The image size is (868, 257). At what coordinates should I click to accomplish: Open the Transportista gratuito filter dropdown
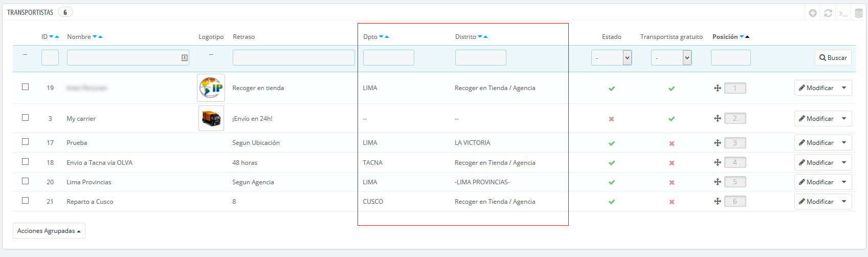point(671,58)
